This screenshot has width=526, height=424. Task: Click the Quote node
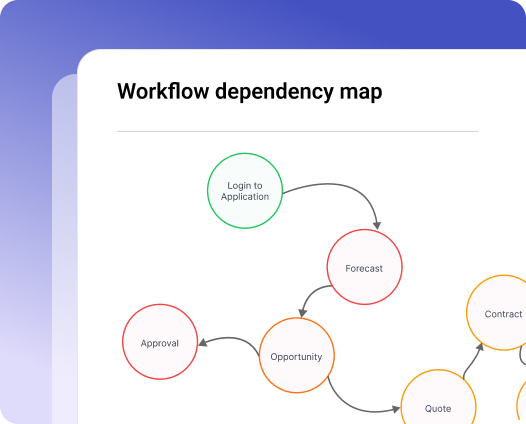tap(438, 397)
